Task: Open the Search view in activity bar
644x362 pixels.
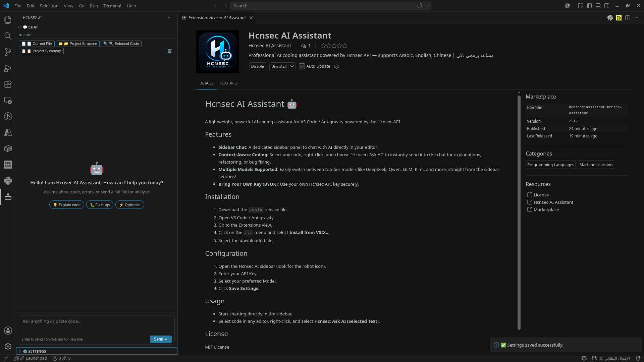Action: click(8, 36)
